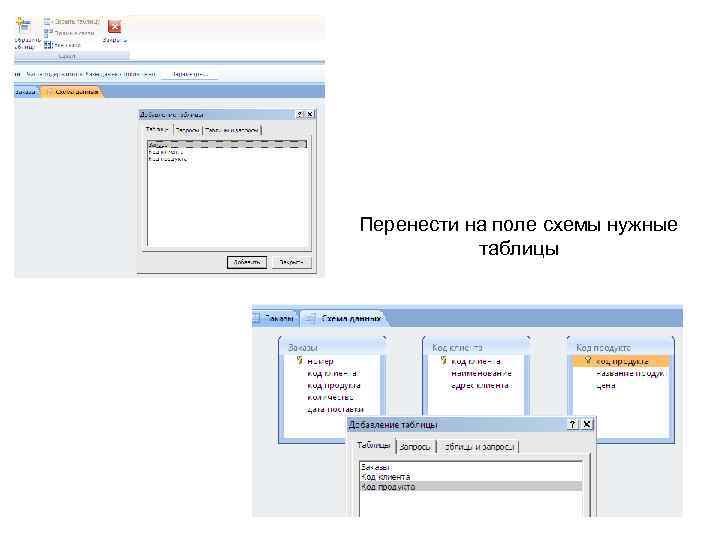
Task: Select Дата поставки field in Заказы table
Action: [x=335, y=410]
